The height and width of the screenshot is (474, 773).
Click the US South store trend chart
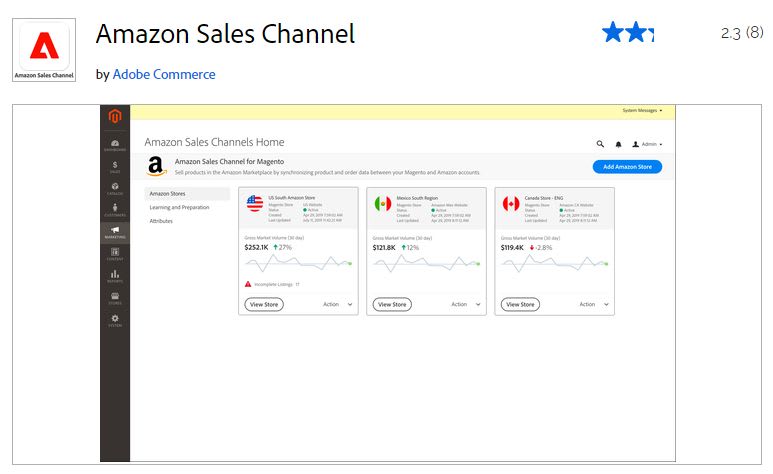click(x=298, y=264)
